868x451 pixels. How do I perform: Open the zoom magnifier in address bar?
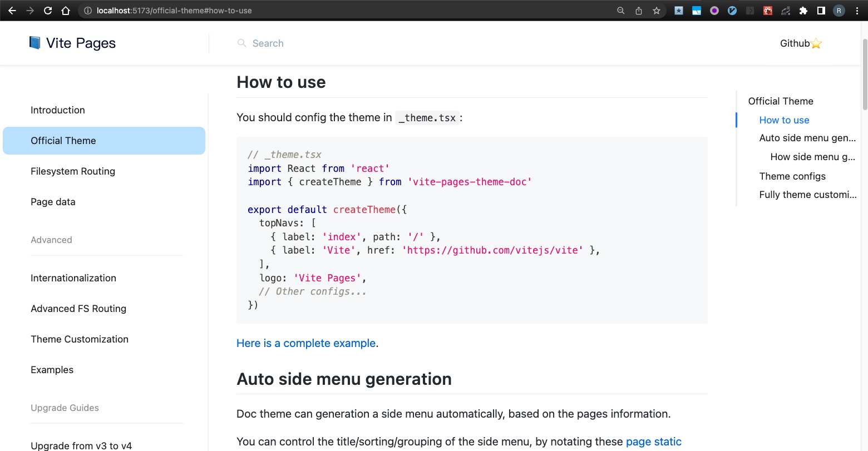[621, 11]
